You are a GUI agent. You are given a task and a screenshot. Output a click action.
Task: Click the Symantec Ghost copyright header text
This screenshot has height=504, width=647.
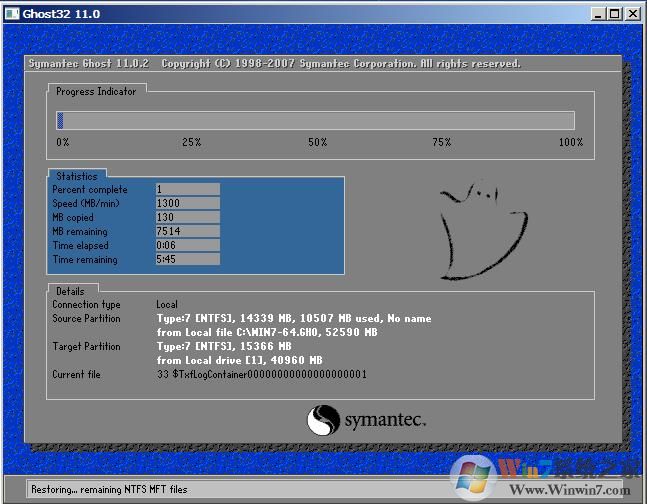pyautogui.click(x=273, y=64)
